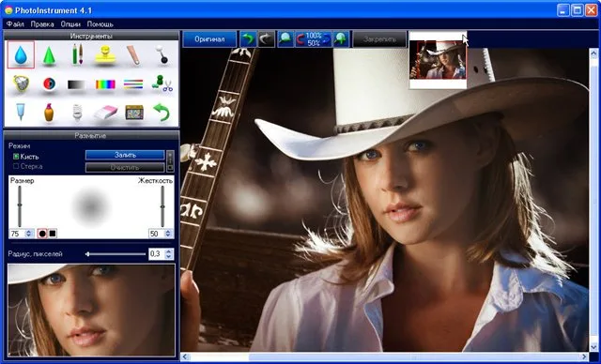Open the framed picture overlay tool
Screen dimensions: 601x364
click(x=134, y=113)
